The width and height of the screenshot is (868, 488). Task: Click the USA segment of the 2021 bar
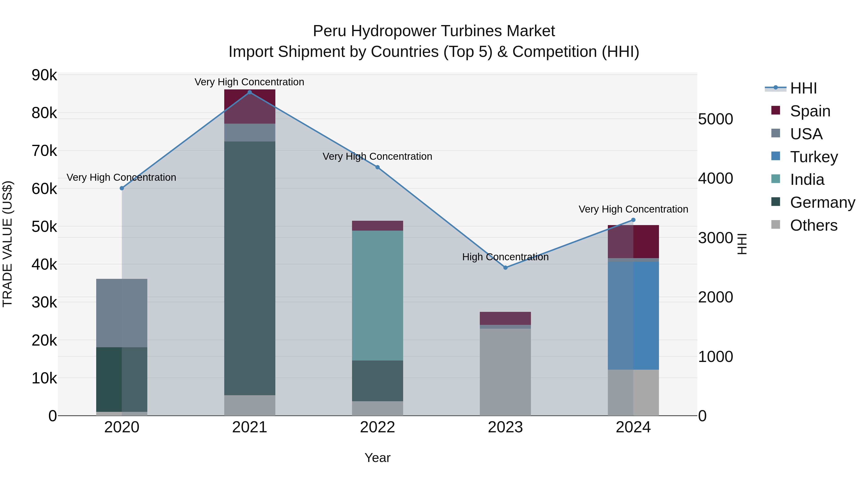click(x=250, y=133)
